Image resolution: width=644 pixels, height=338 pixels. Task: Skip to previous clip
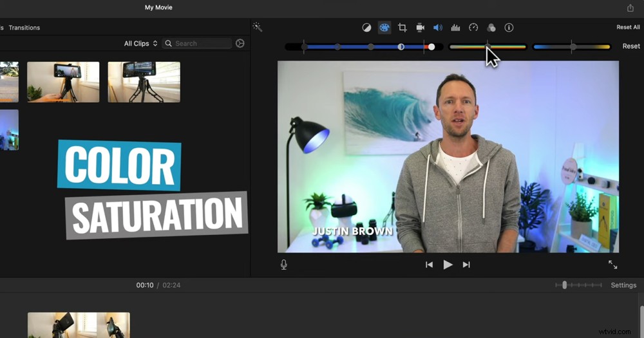click(x=429, y=265)
